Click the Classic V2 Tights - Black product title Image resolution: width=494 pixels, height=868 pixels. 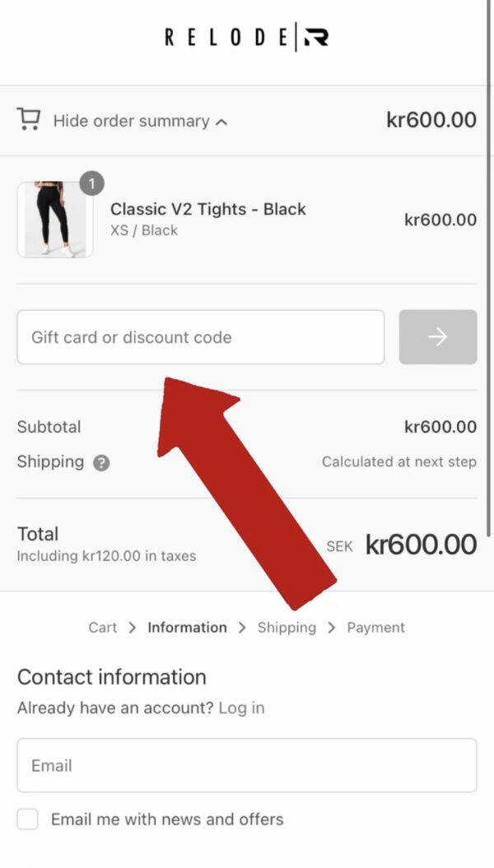click(207, 209)
